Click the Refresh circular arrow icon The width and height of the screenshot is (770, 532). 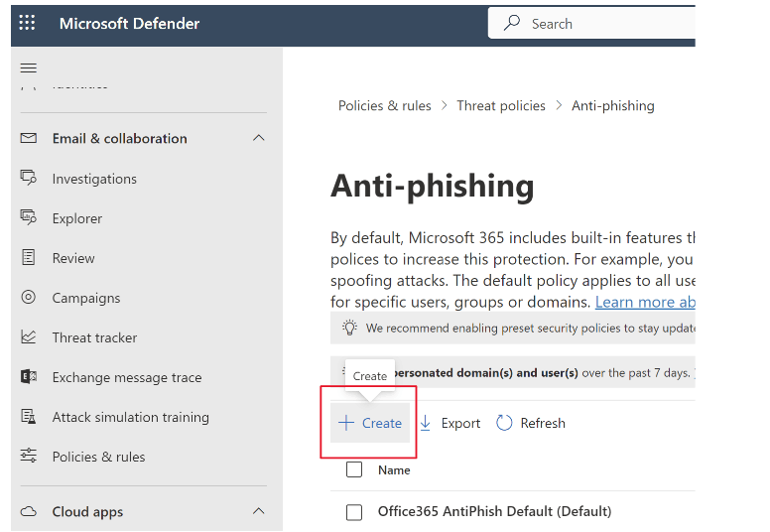504,423
